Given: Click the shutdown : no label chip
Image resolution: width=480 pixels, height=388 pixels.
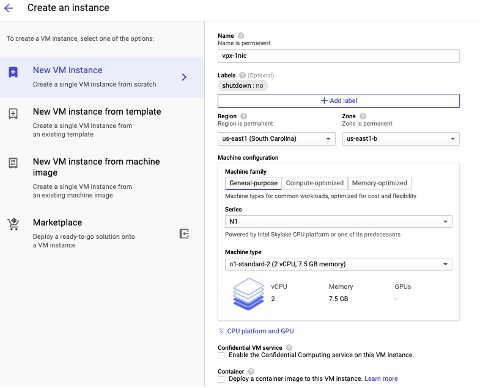Looking at the screenshot, I should click(x=243, y=86).
